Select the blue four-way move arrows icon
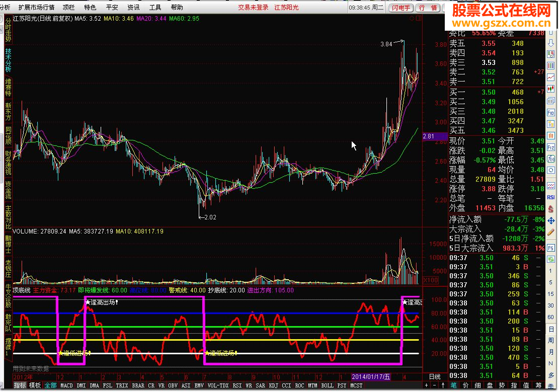Viewport: 559px width, 392px height. click(551, 221)
